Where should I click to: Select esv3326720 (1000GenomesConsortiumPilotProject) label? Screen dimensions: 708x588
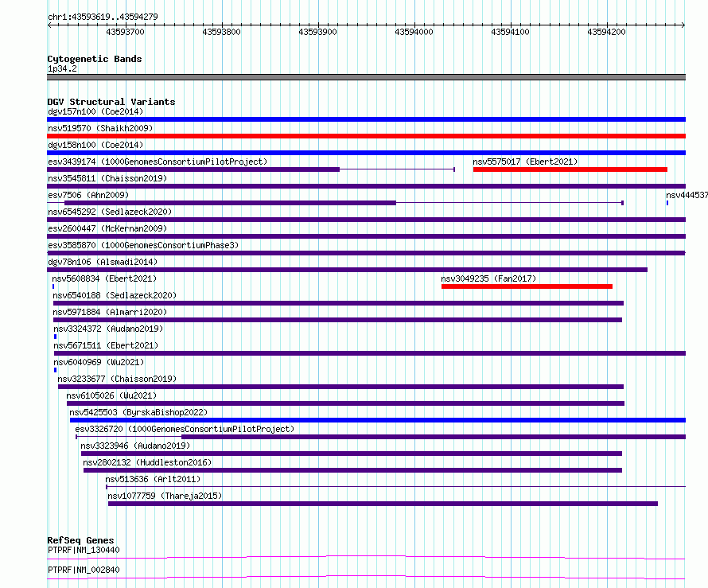185,429
